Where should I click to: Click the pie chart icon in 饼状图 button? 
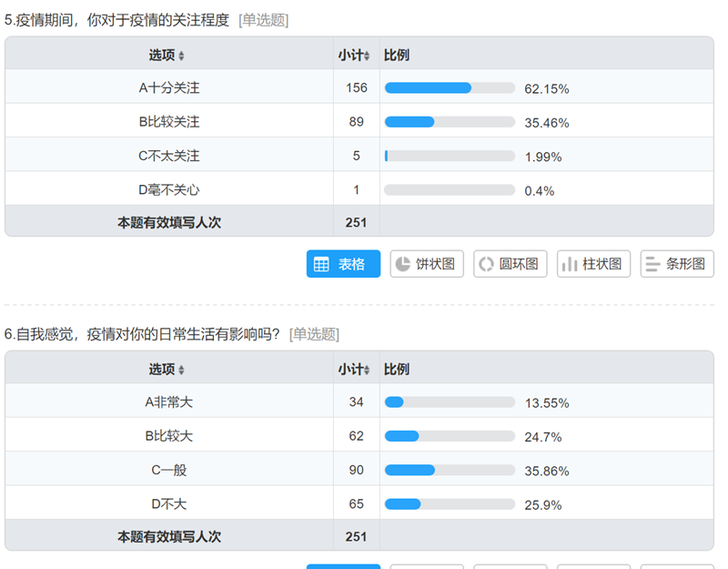pyautogui.click(x=402, y=264)
